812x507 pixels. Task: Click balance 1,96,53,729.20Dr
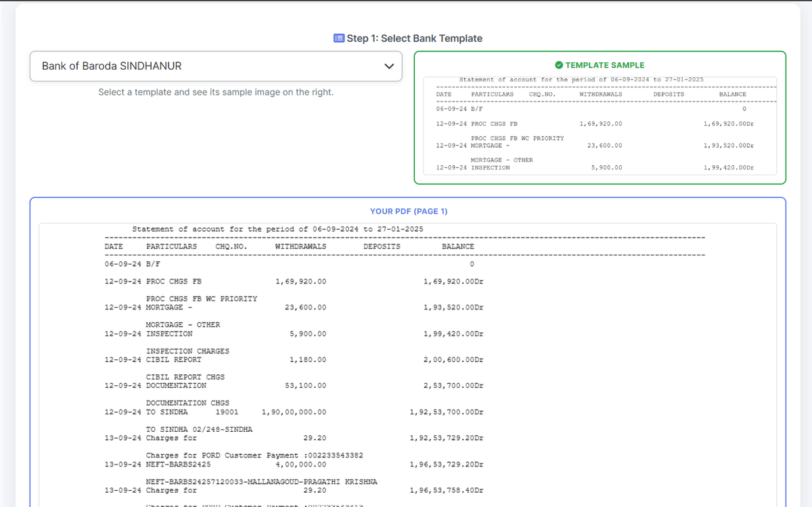tap(447, 464)
